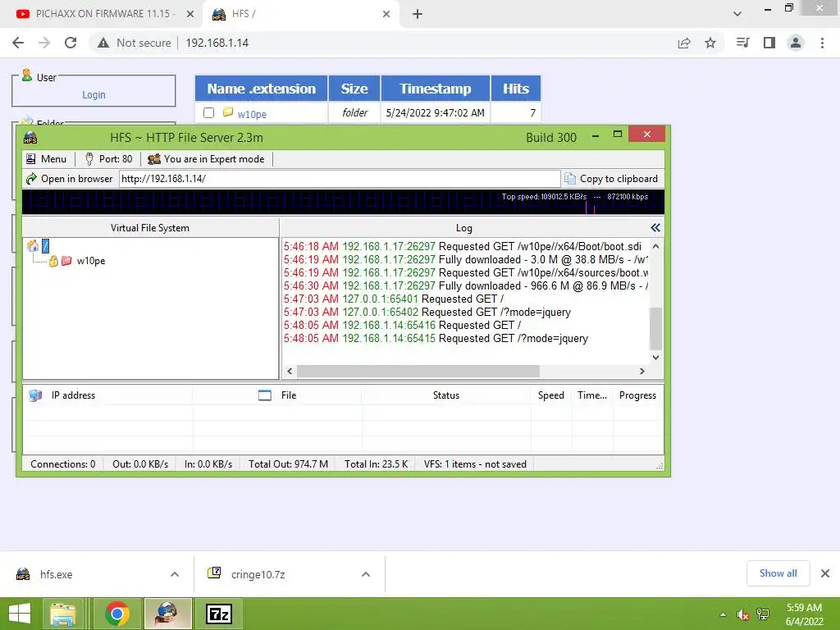The image size is (840, 630).
Task: Click the Log horizontal scroll left arrow
Action: 290,372
